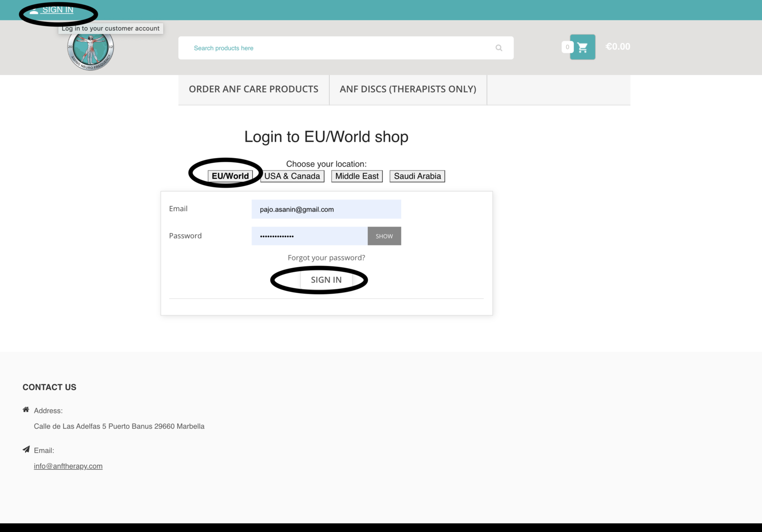The height and width of the screenshot is (532, 762).
Task: Open the Forgot your password link
Action: (326, 258)
